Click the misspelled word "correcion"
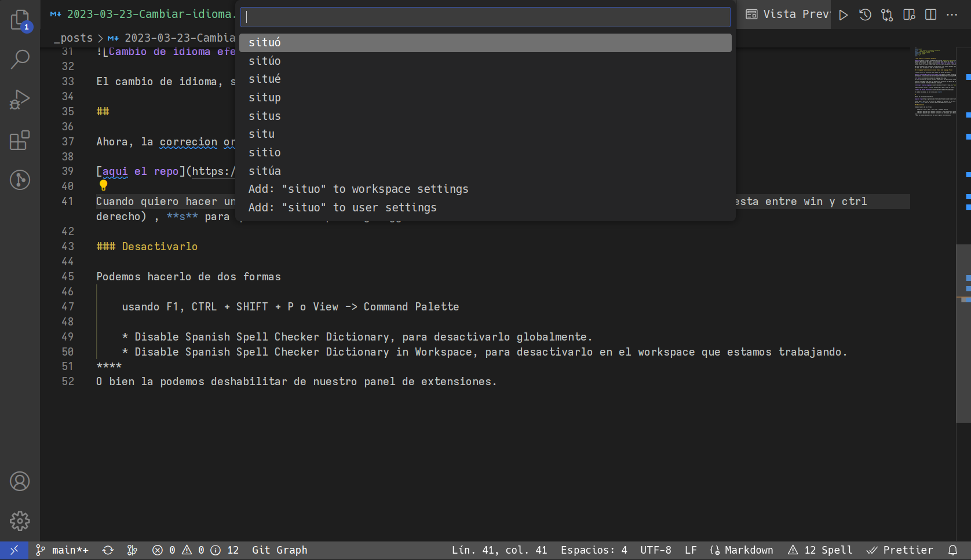The height and width of the screenshot is (560, 971). click(x=188, y=142)
